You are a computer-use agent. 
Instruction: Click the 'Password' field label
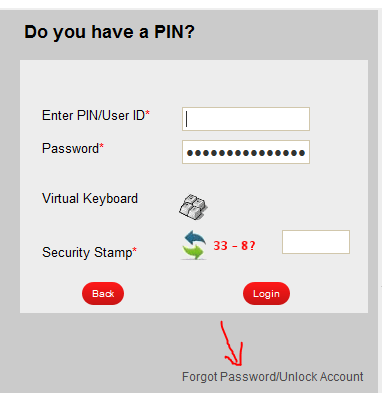(x=70, y=149)
